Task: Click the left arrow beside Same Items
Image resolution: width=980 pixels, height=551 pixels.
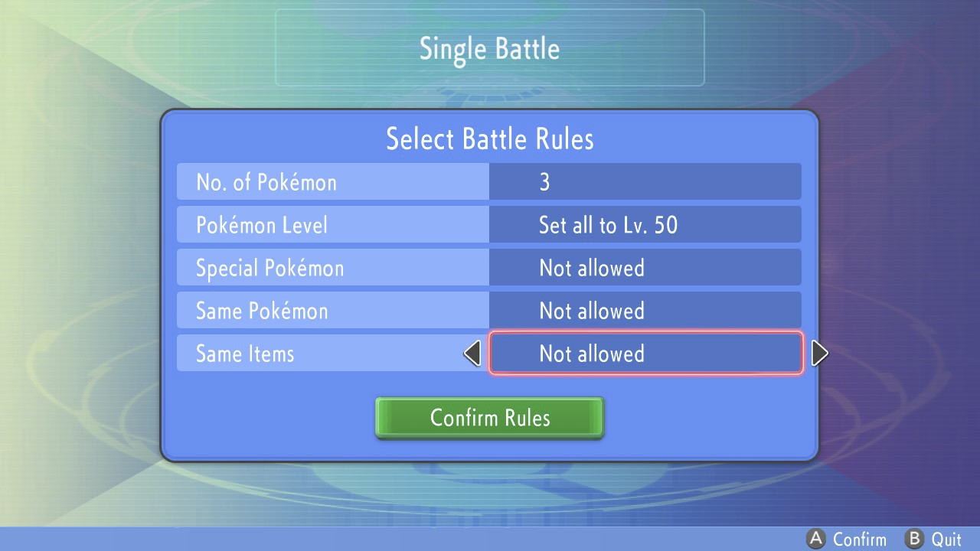Action: [x=473, y=354]
